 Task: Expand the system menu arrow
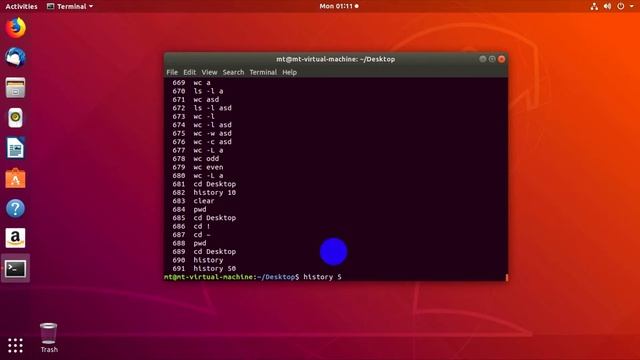(631, 6)
